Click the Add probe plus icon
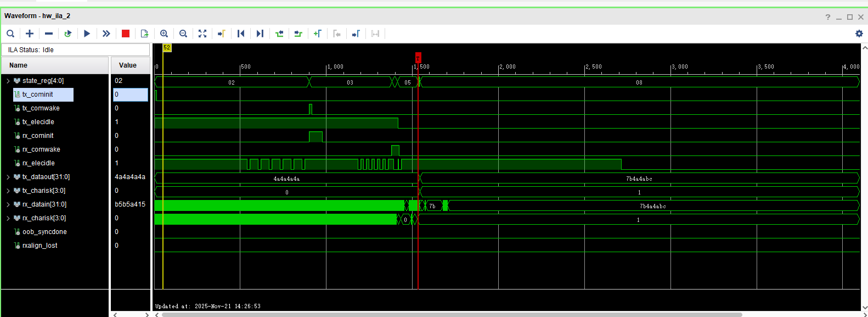Viewport: 868px width, 317px height. (30, 34)
